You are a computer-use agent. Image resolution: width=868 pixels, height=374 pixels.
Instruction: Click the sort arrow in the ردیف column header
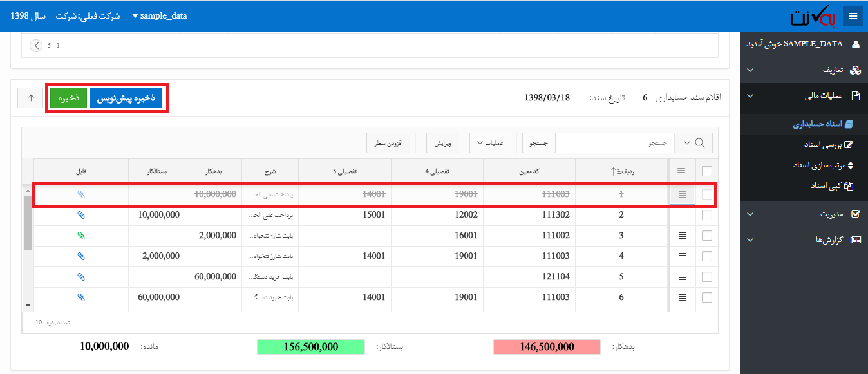(x=614, y=171)
